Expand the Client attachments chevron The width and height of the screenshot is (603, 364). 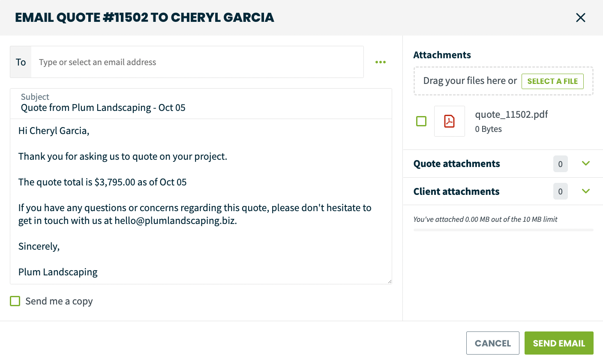(586, 191)
